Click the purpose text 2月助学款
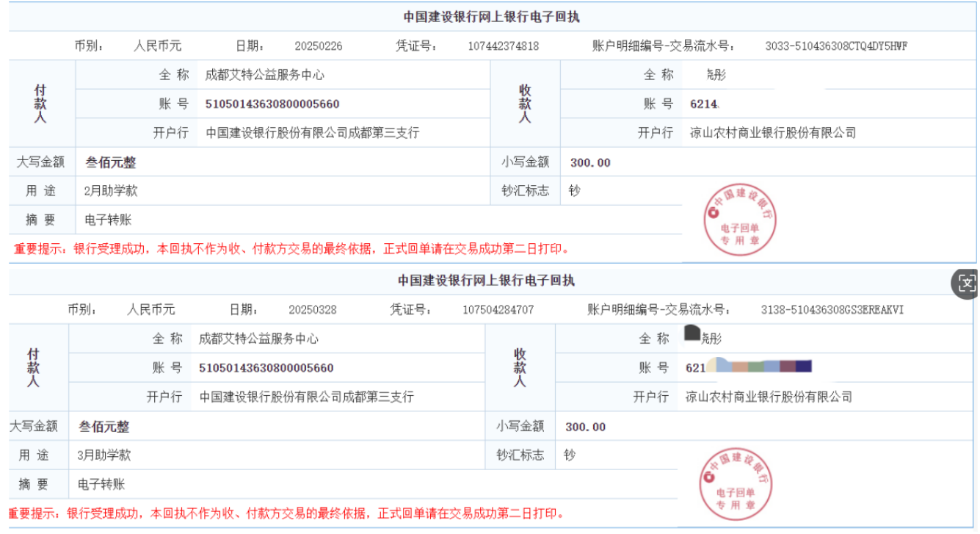The image size is (980, 534). (111, 191)
